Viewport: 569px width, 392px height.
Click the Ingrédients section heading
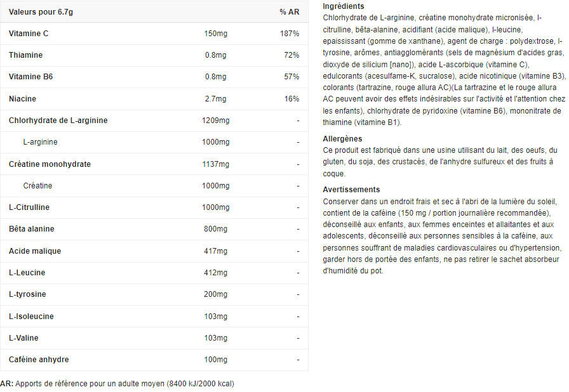(x=344, y=6)
